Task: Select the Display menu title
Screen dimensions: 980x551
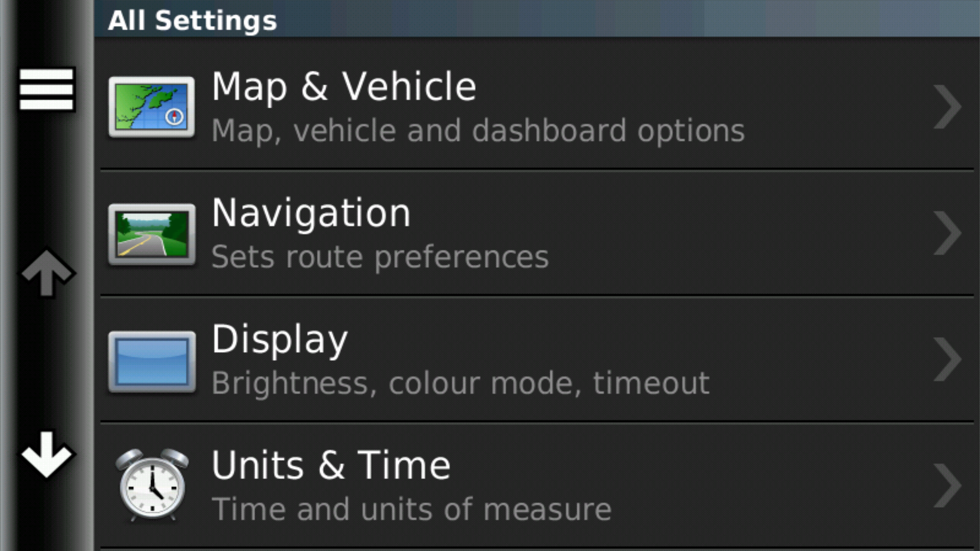Action: [280, 340]
